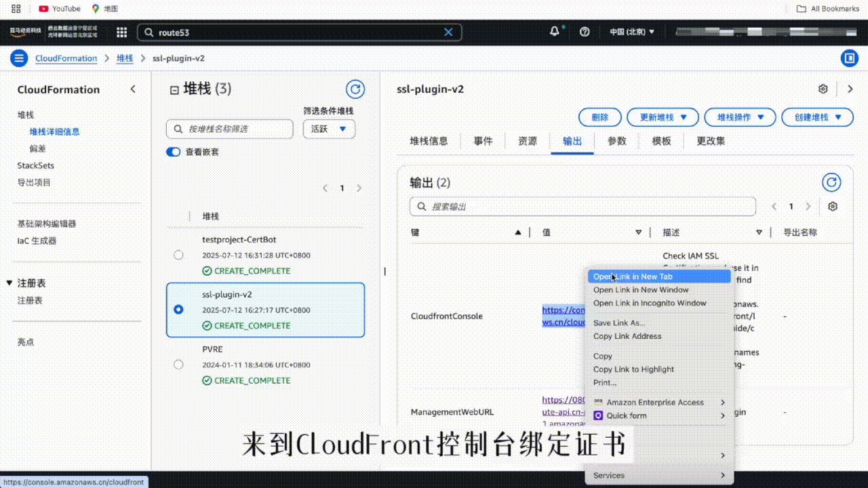Switch to the 资源 tab
The height and width of the screenshot is (488, 868).
tap(528, 141)
